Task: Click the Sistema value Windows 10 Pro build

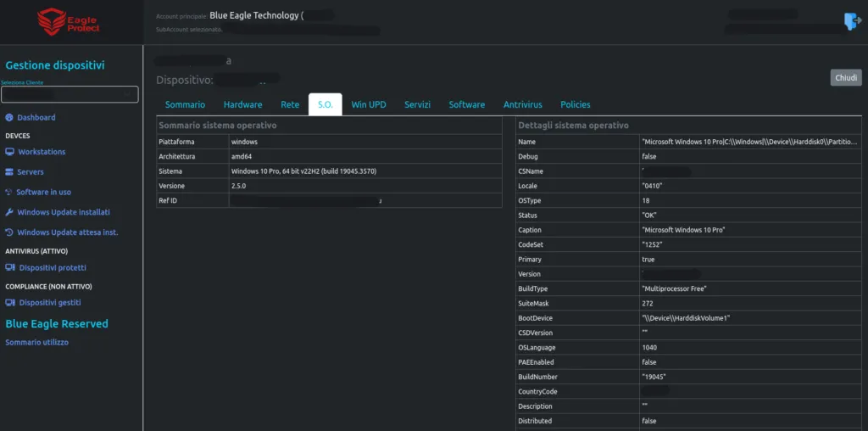Action: 304,171
